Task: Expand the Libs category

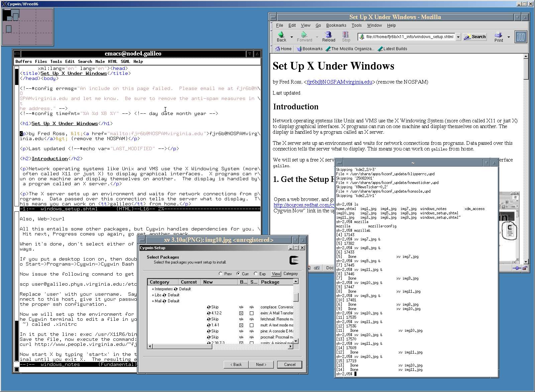Action: tap(153, 295)
